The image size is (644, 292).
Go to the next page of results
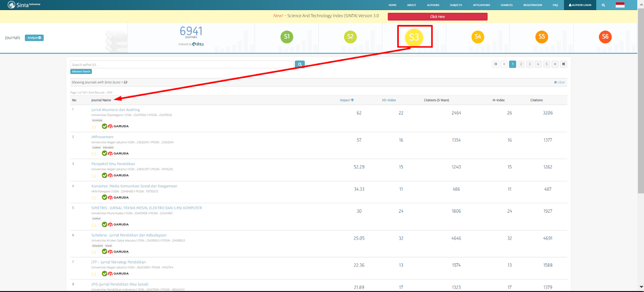pos(555,64)
